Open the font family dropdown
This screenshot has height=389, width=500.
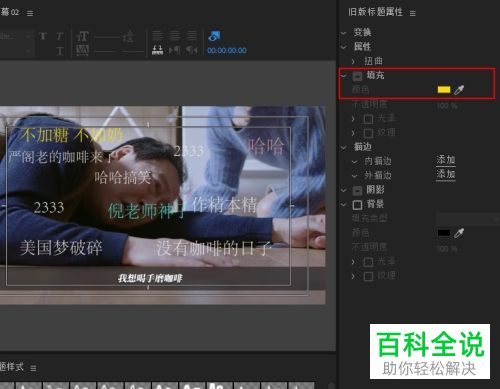(16, 36)
